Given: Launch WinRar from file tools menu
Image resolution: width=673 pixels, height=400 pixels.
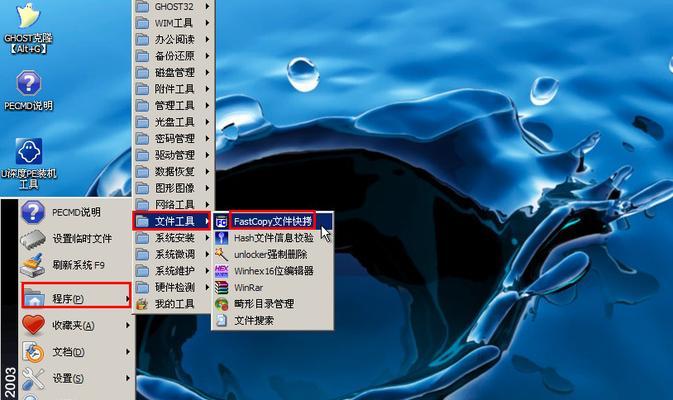Looking at the screenshot, I should click(x=273, y=287).
